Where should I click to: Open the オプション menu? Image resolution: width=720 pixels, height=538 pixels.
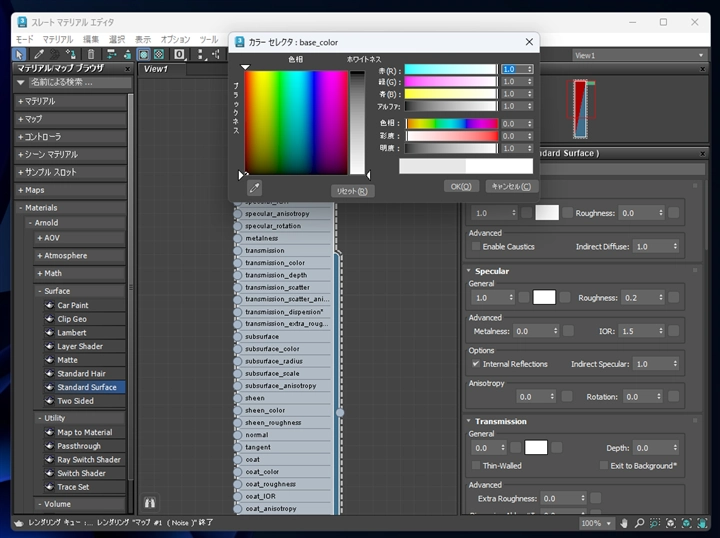click(x=175, y=39)
